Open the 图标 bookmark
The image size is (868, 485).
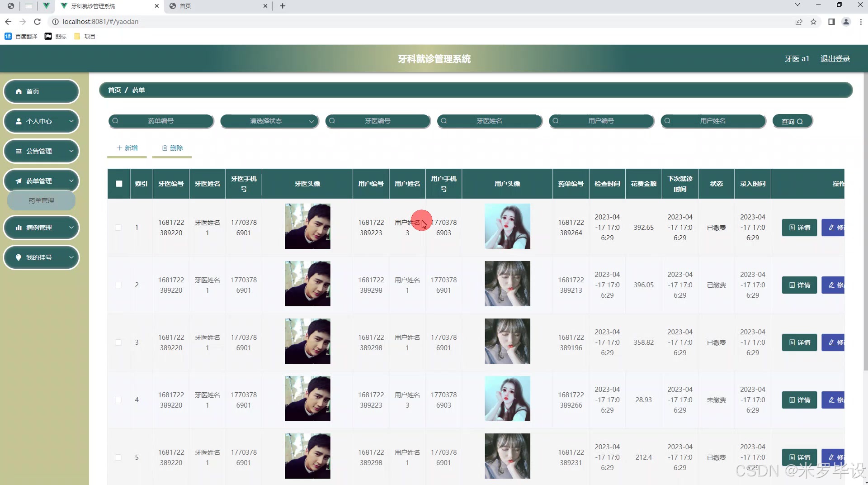(x=56, y=36)
